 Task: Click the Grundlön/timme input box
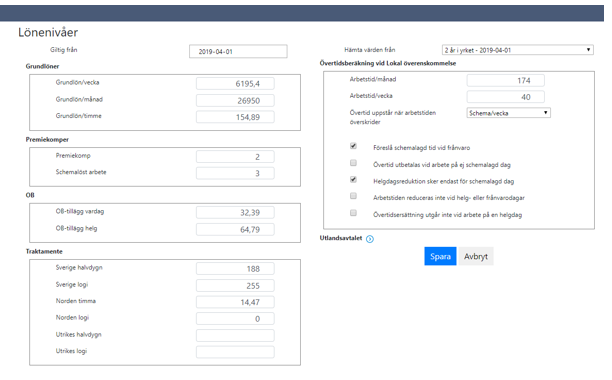pos(235,117)
